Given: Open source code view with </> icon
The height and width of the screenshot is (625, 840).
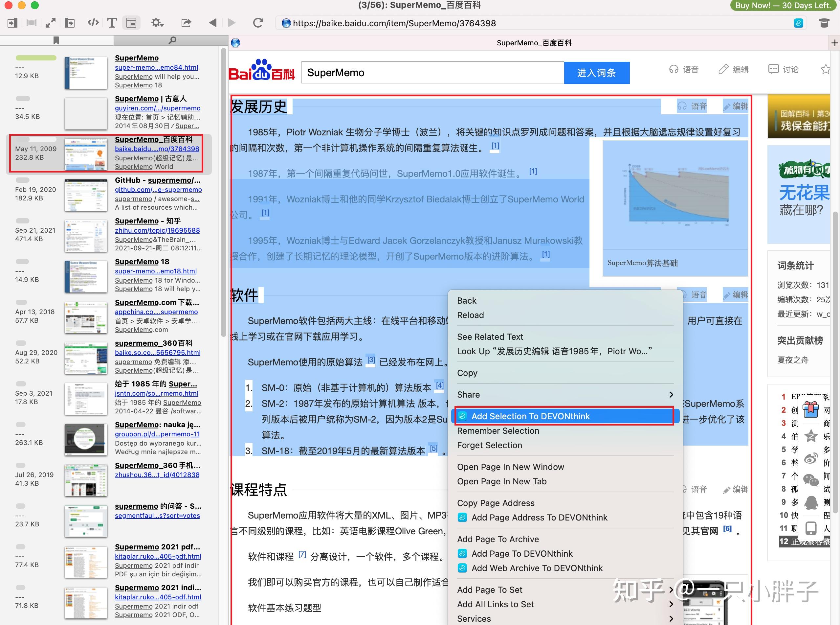Looking at the screenshot, I should click(93, 23).
